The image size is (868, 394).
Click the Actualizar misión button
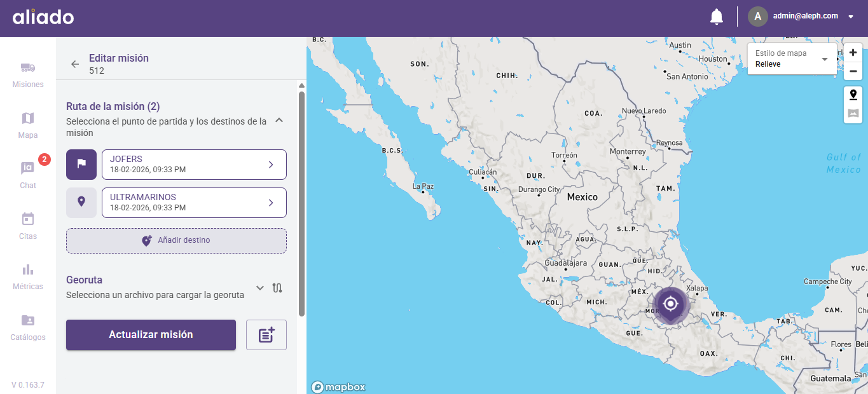(x=151, y=335)
